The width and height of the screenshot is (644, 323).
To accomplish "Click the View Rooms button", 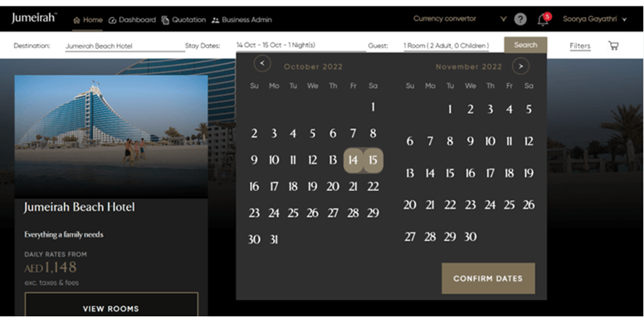I will [111, 308].
